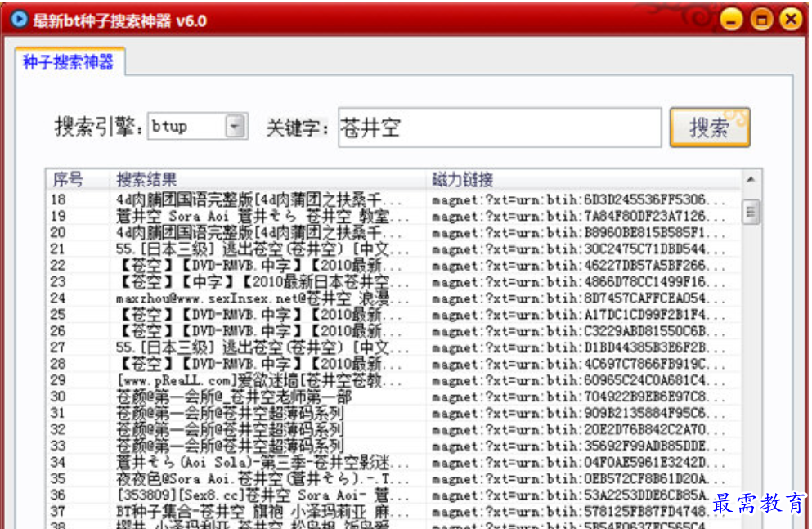The width and height of the screenshot is (812, 529).
Task: Click magnet link starting btih:8D7457CAFFCEA054
Action: coord(578,298)
